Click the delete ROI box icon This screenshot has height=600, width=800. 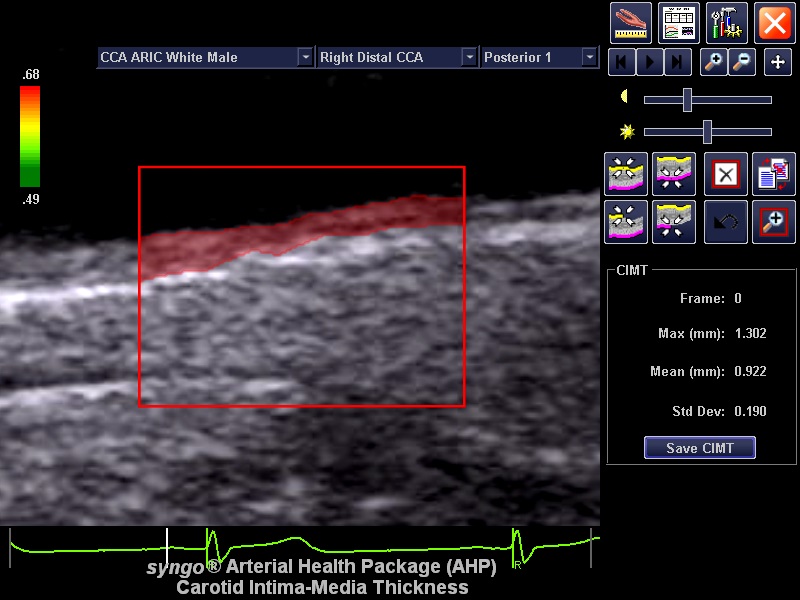pyautogui.click(x=726, y=174)
